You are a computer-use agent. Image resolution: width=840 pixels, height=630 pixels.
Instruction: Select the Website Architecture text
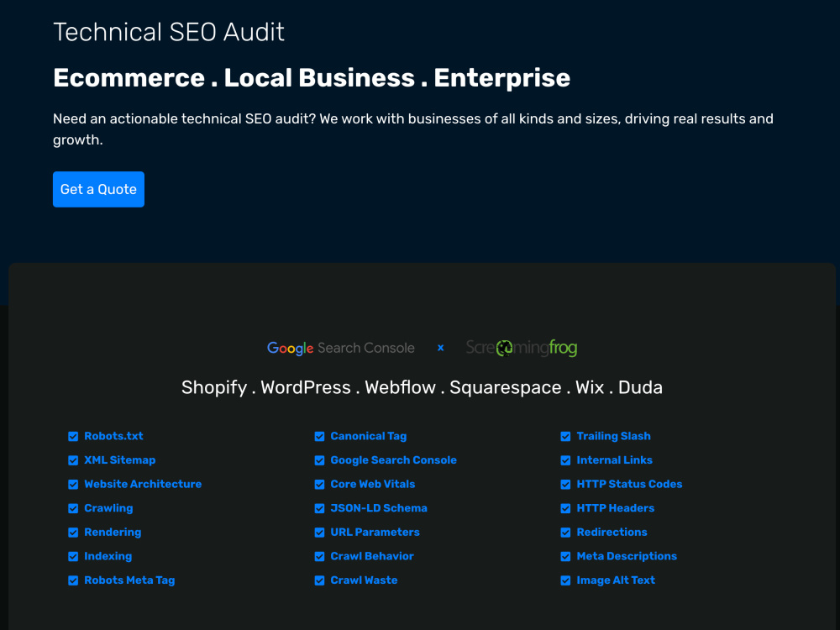pos(143,485)
